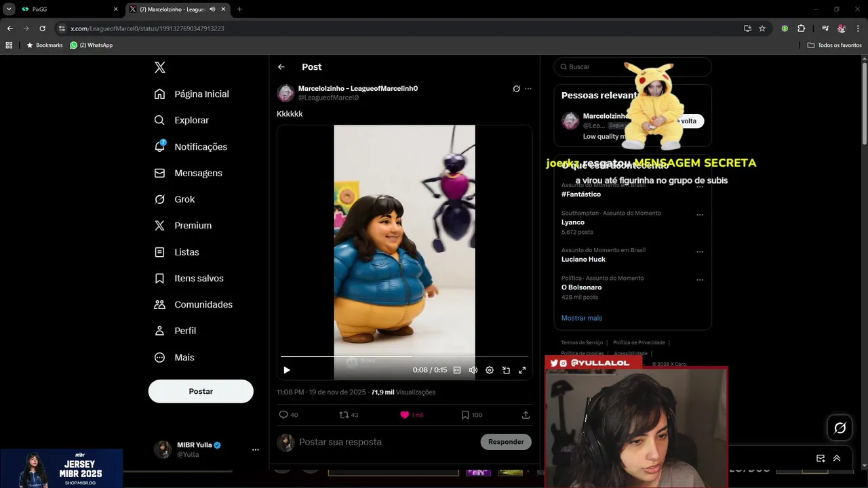The width and height of the screenshot is (868, 488).
Task: Toggle video captions icon
Action: click(457, 370)
